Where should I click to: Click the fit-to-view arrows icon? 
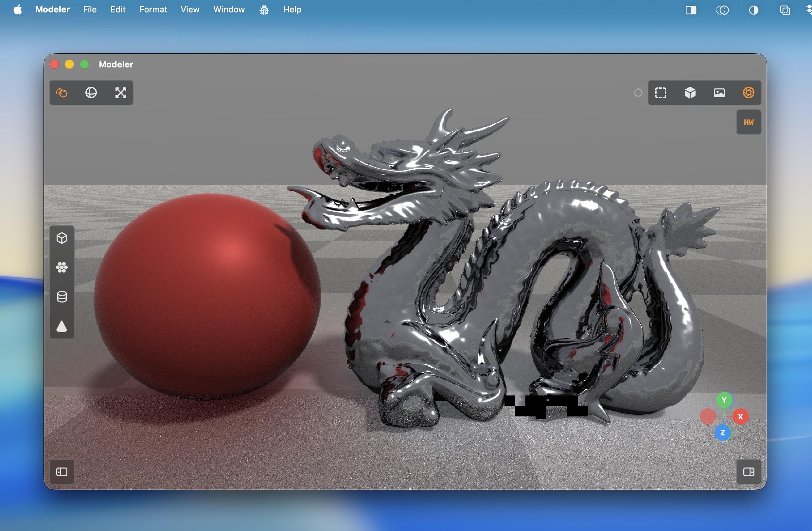point(121,93)
